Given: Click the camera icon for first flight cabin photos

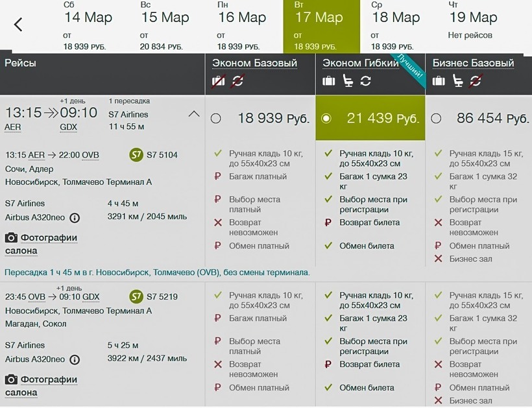Looking at the screenshot, I should coord(11,238).
